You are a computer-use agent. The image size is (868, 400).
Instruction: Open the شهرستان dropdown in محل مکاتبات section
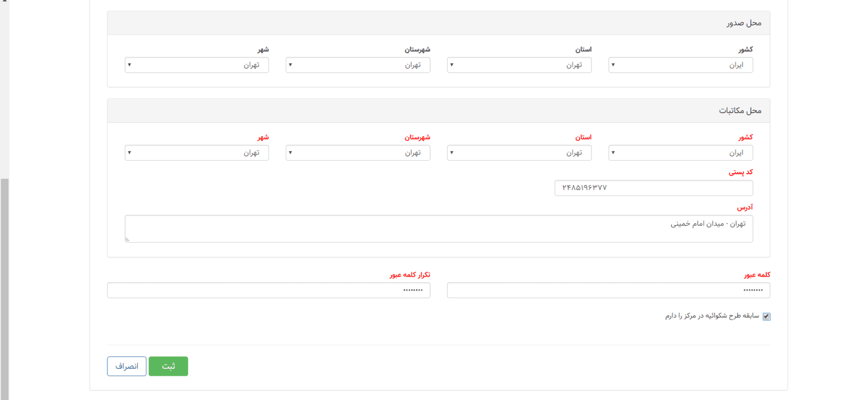click(358, 153)
